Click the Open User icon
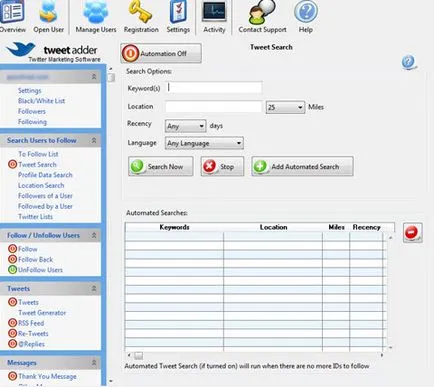The image size is (434, 387). click(x=48, y=12)
